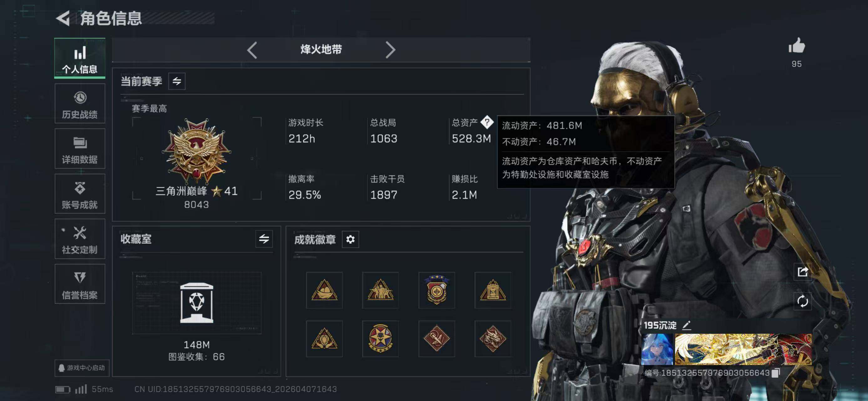Click the blue-haired avatar portrait
Viewport: 868px width, 401px height.
[x=657, y=349]
